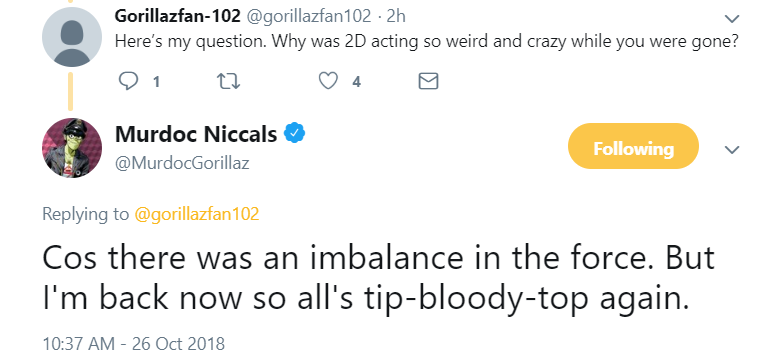Open the chevron menu beside Following
Viewport: 769px width, 360px height.
(x=732, y=149)
